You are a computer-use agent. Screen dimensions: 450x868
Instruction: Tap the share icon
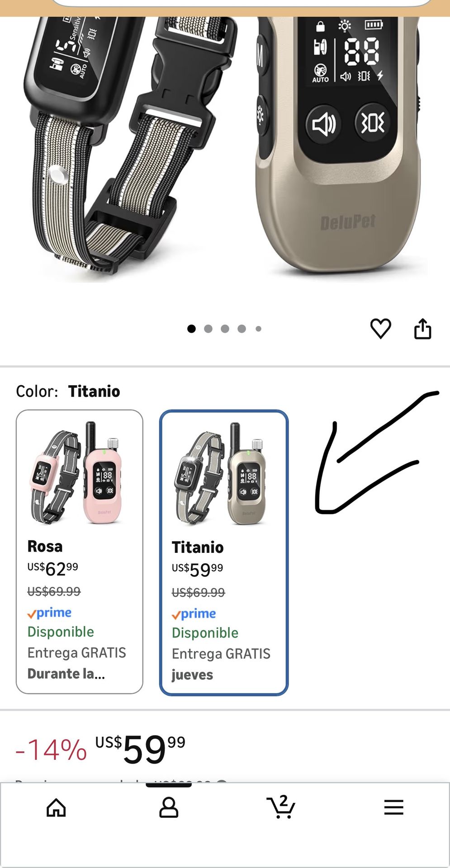423,329
